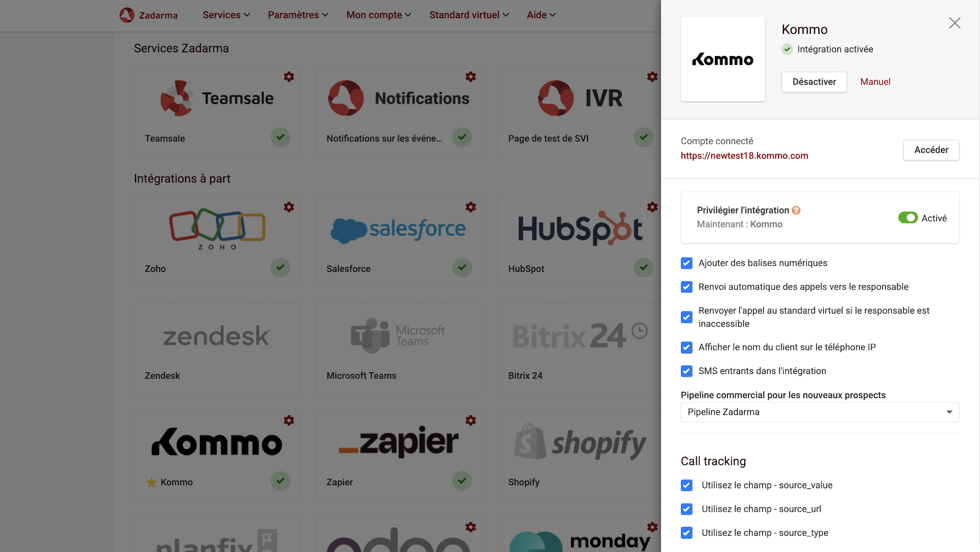980x552 pixels.
Task: Uncheck Ajouter des balises numériques
Action: click(687, 263)
